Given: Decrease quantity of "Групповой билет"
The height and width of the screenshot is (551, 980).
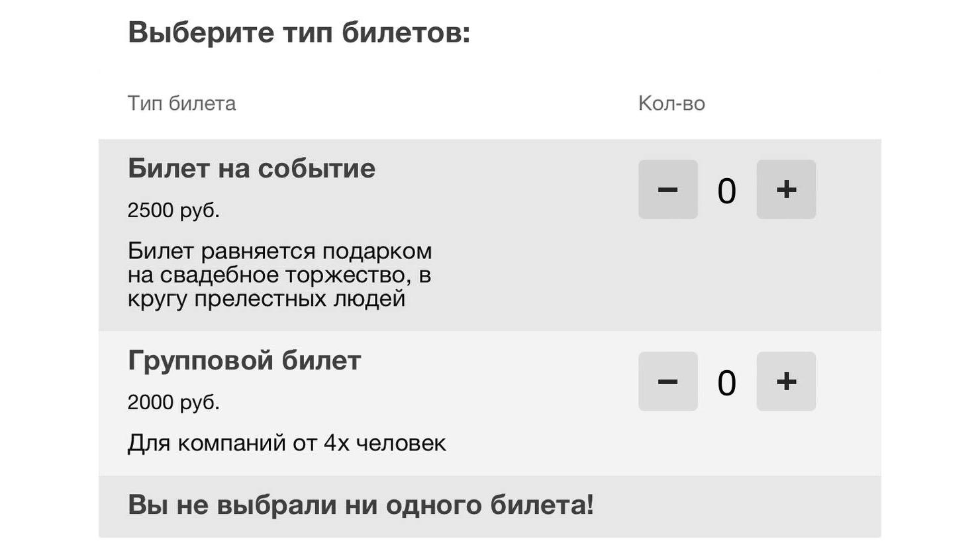Looking at the screenshot, I should click(x=667, y=381).
